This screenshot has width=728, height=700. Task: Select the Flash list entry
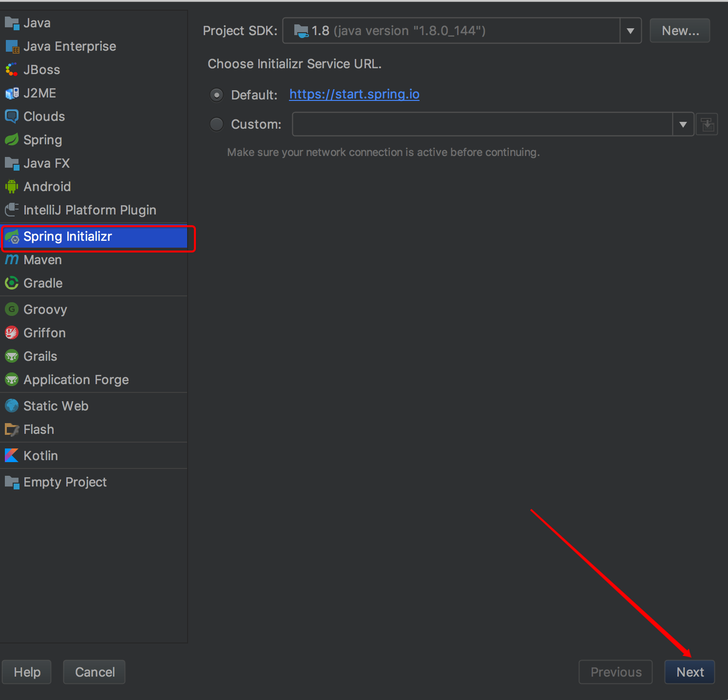94,429
